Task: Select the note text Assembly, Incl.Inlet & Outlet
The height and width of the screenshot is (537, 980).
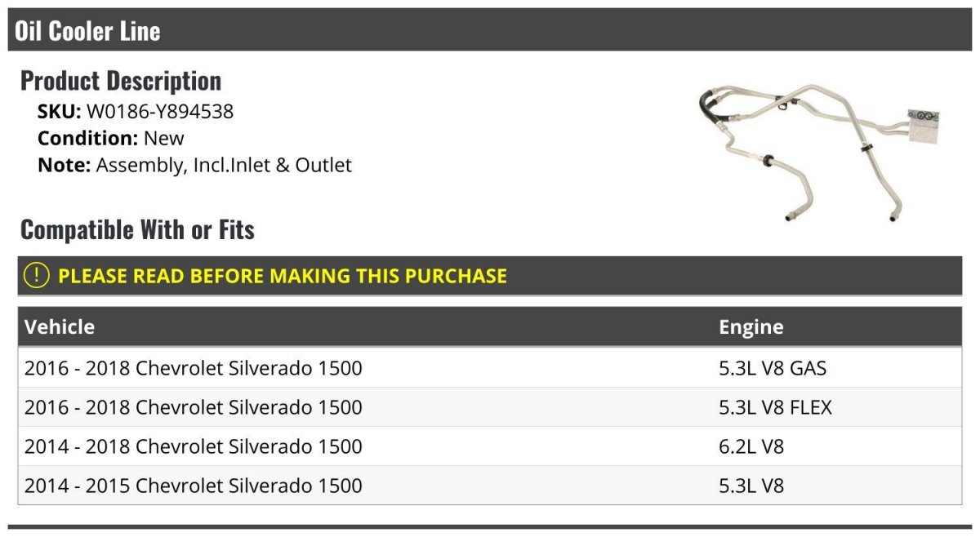Action: [224, 165]
